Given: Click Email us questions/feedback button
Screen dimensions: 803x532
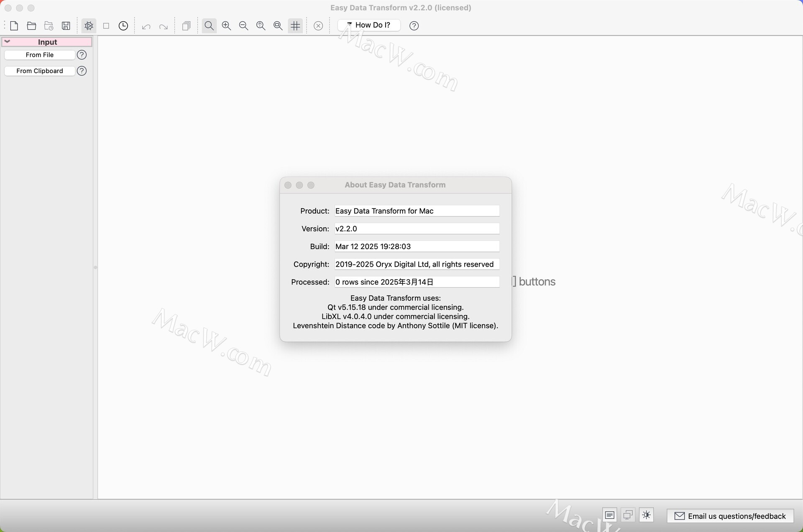Looking at the screenshot, I should tap(730, 516).
